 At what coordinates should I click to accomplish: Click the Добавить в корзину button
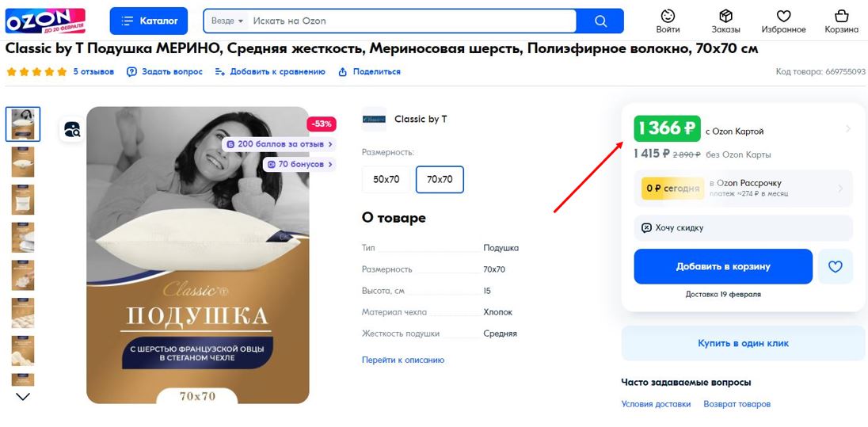723,266
